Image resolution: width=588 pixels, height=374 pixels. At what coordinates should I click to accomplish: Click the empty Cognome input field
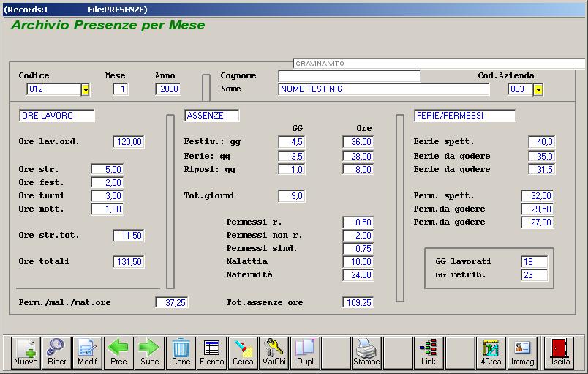click(x=349, y=76)
